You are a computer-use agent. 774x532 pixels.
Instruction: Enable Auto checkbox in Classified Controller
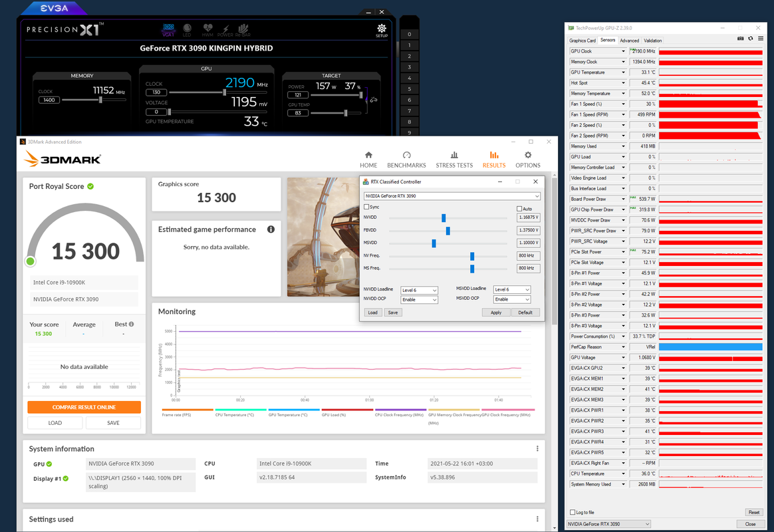point(519,209)
